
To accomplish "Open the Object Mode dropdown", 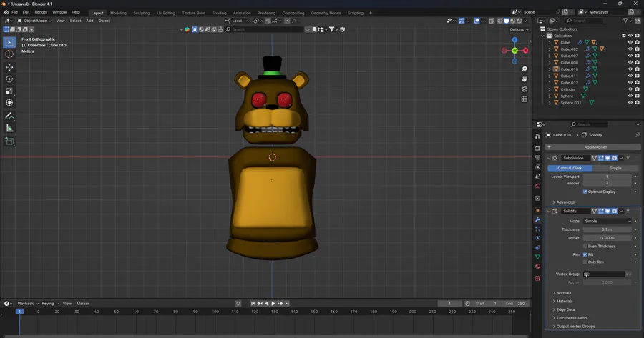I will 34,21.
